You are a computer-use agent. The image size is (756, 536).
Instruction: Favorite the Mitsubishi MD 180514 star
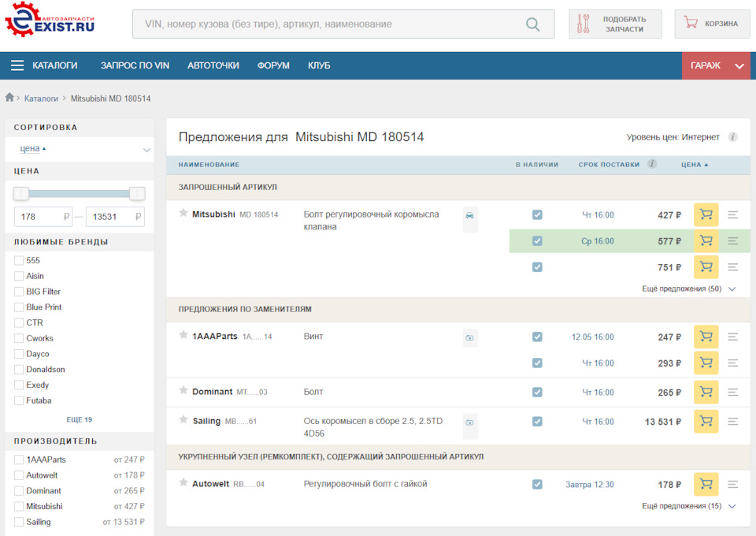point(183,213)
